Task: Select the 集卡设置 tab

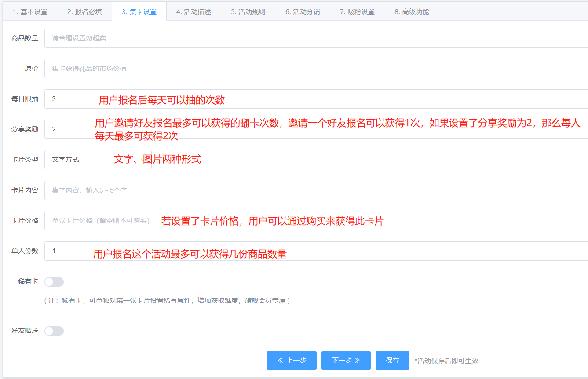Action: [x=139, y=12]
